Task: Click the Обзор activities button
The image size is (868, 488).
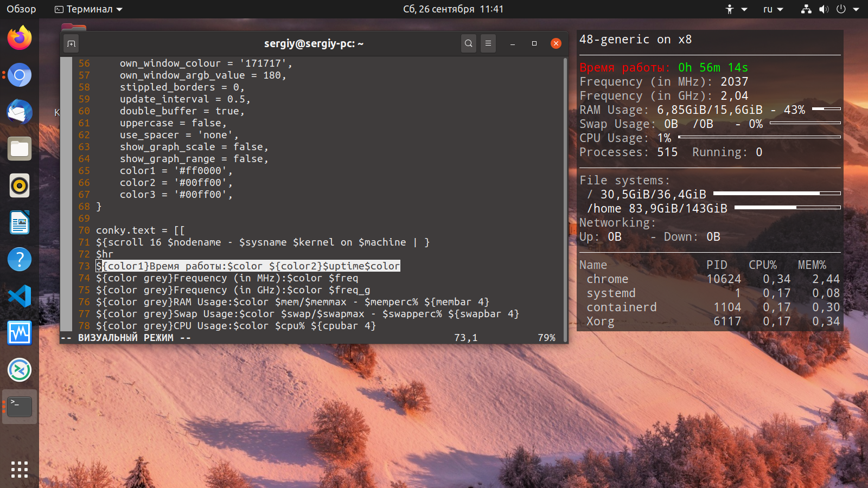Action: tap(21, 9)
